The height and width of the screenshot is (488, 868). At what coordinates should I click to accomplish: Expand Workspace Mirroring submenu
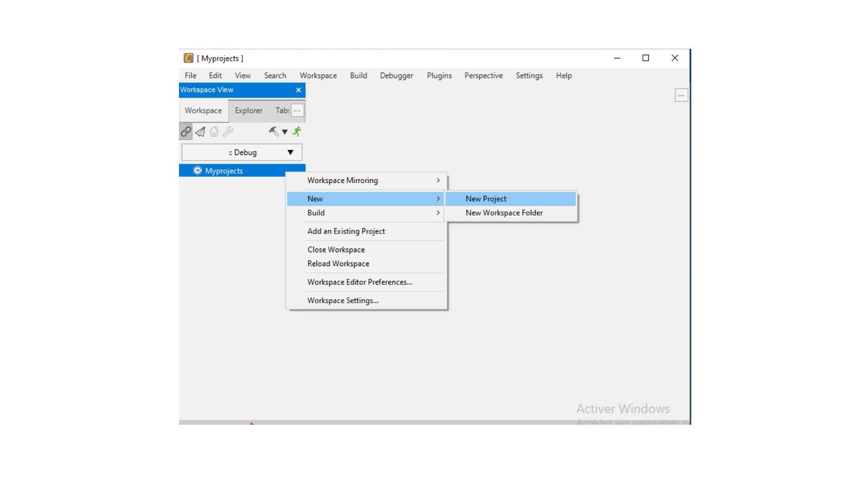pos(366,180)
